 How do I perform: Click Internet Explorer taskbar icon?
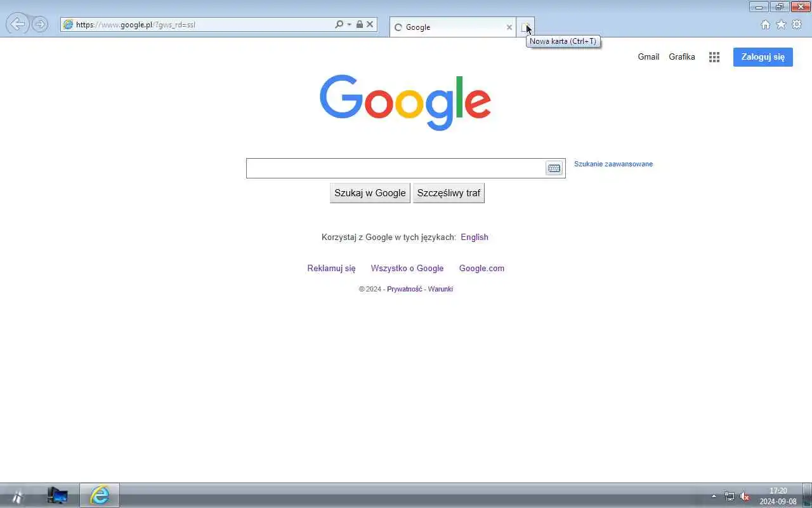pyautogui.click(x=100, y=495)
